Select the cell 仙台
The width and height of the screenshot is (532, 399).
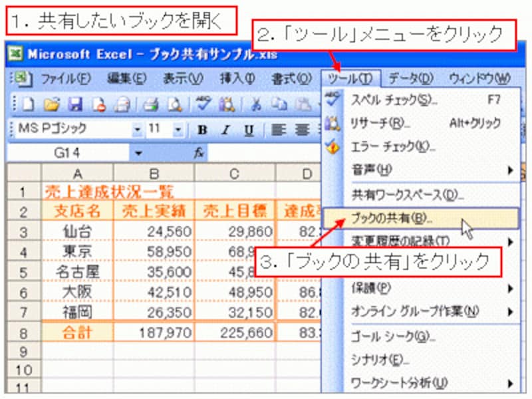click(x=77, y=231)
